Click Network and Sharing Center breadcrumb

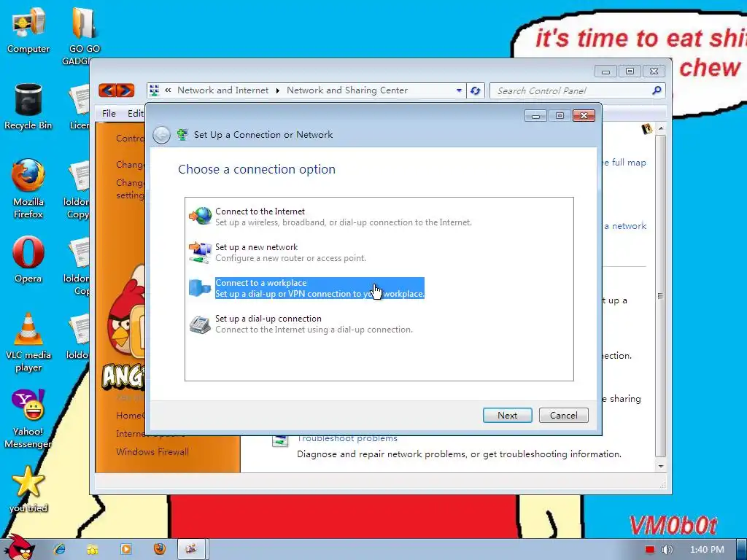point(347,90)
